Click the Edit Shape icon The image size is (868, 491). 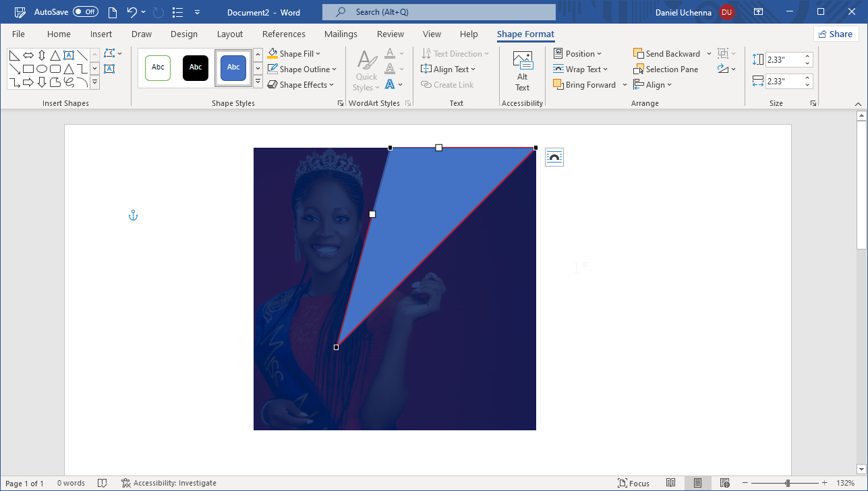click(109, 53)
